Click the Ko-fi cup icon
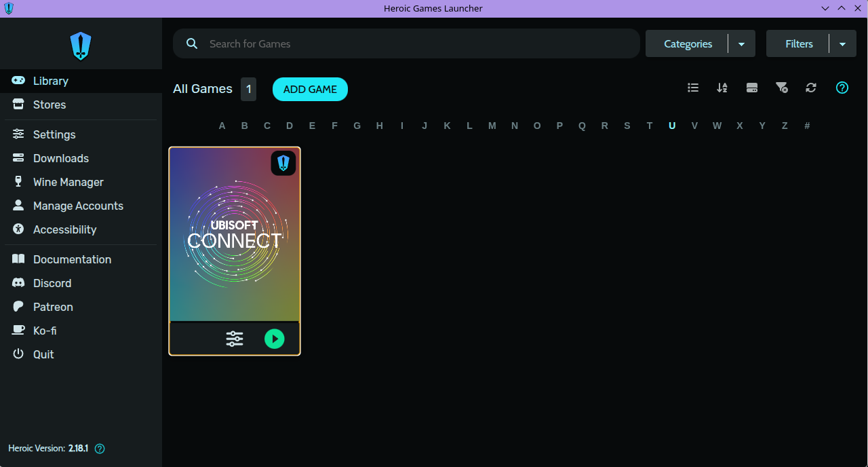Image resolution: width=868 pixels, height=467 pixels. click(x=18, y=331)
